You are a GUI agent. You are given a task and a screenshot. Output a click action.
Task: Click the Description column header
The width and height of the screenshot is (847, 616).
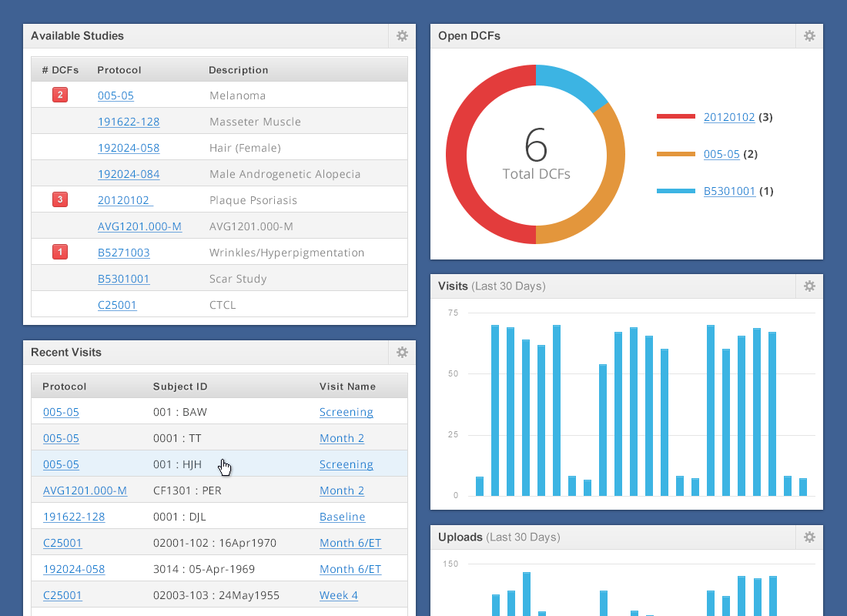[238, 70]
